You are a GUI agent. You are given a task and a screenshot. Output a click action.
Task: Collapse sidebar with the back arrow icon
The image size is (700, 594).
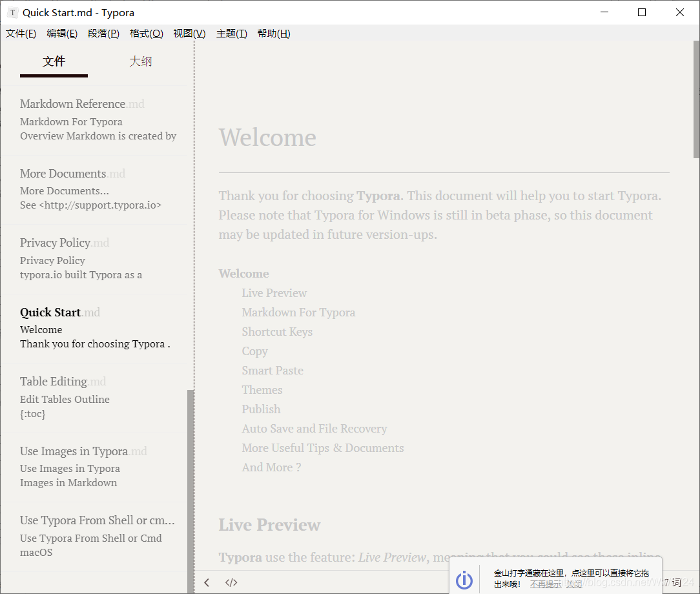[207, 582]
